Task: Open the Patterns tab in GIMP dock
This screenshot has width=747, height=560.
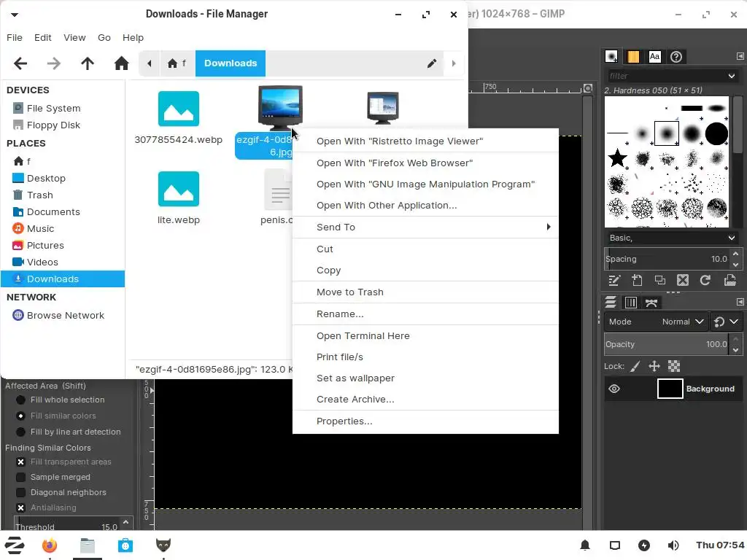Action: click(x=633, y=57)
